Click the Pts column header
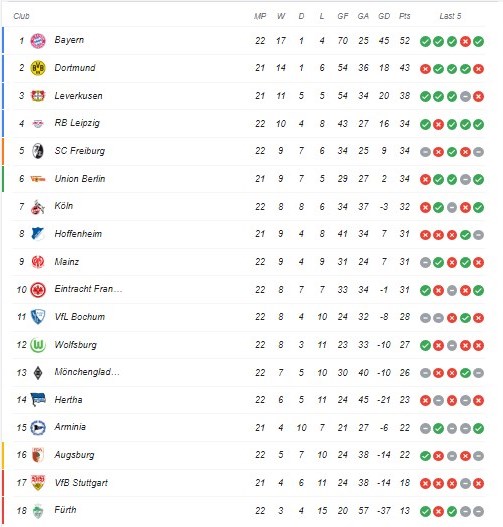 (x=405, y=16)
